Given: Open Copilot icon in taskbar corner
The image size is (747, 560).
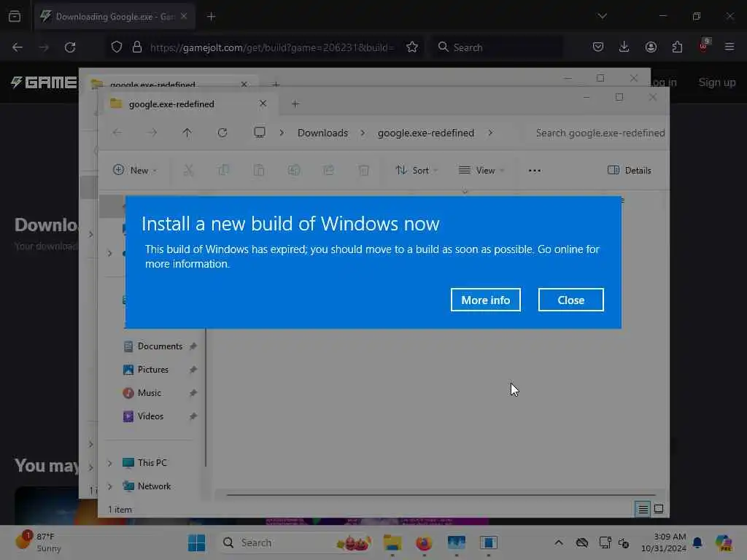Looking at the screenshot, I should (x=724, y=542).
